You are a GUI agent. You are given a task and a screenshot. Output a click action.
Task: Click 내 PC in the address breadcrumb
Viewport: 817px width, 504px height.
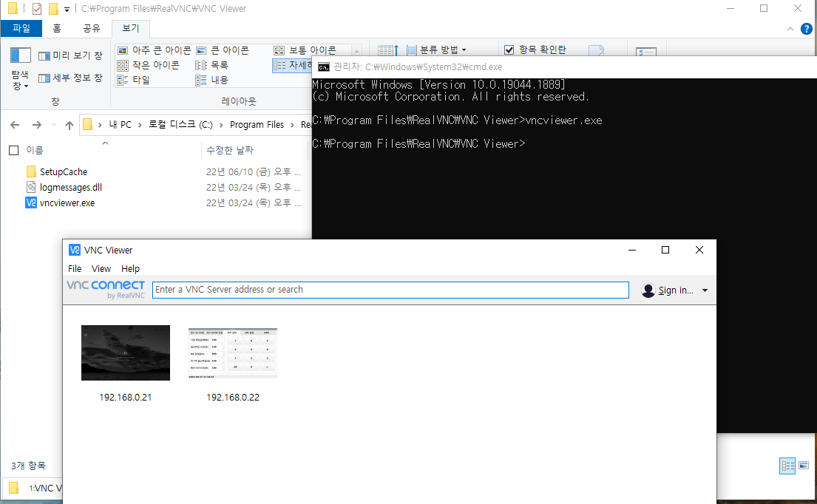click(121, 125)
